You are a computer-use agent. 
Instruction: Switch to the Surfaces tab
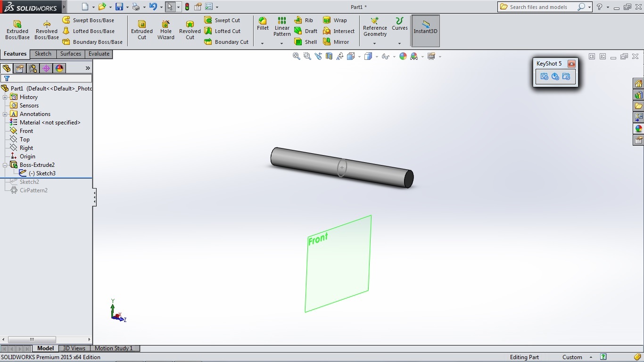click(71, 54)
